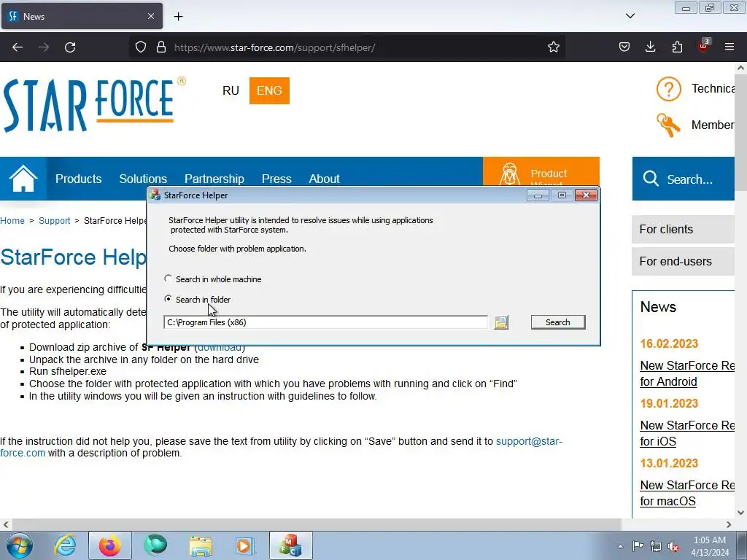747x560 pixels.
Task: Open the For clients sidebar tab
Action: pos(683,229)
